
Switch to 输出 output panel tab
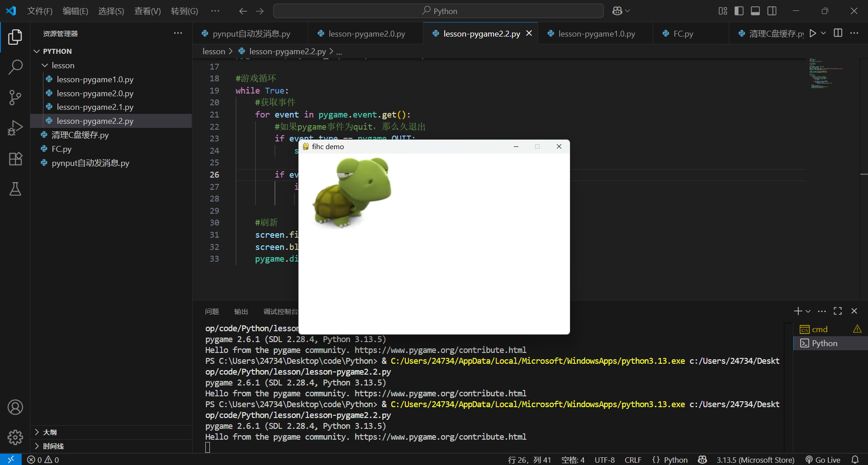point(241,311)
